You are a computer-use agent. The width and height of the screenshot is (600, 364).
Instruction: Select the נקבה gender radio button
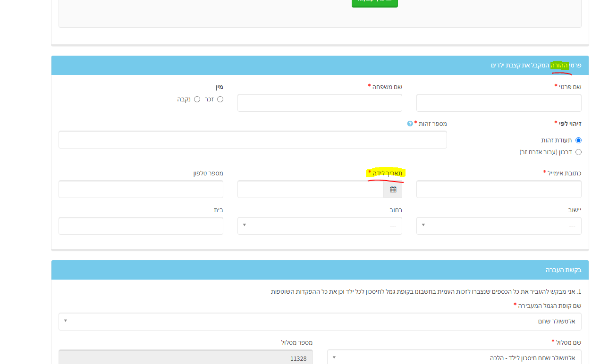point(197,99)
